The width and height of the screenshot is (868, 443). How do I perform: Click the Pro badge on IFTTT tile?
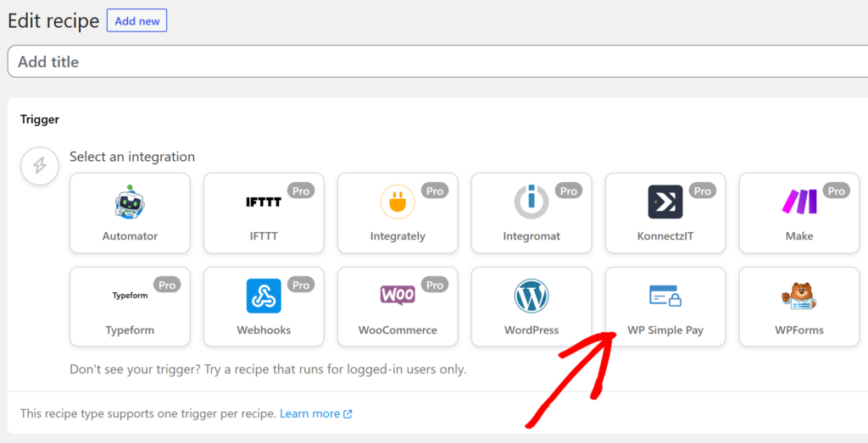301,191
